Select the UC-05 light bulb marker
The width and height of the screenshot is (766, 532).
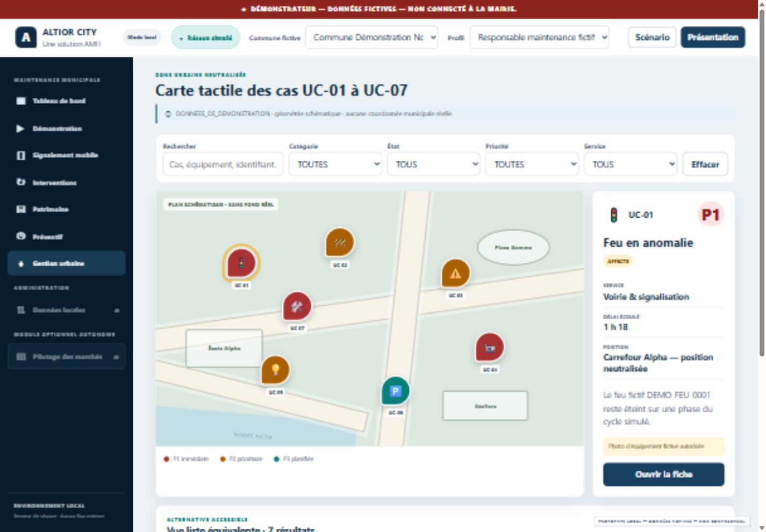click(x=276, y=370)
